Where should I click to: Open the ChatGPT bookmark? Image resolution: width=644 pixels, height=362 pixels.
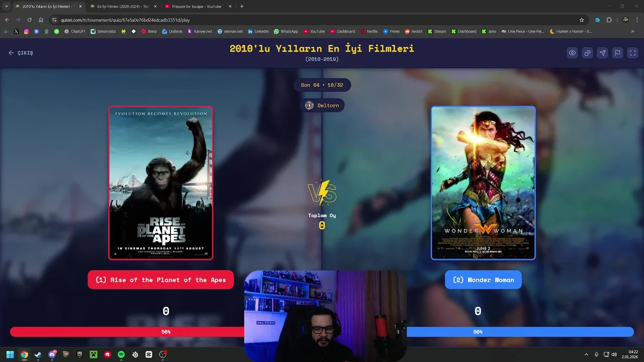[74, 31]
